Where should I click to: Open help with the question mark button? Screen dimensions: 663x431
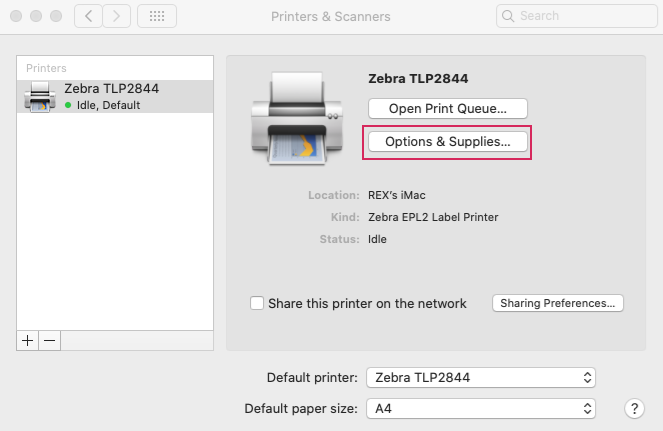pos(634,409)
